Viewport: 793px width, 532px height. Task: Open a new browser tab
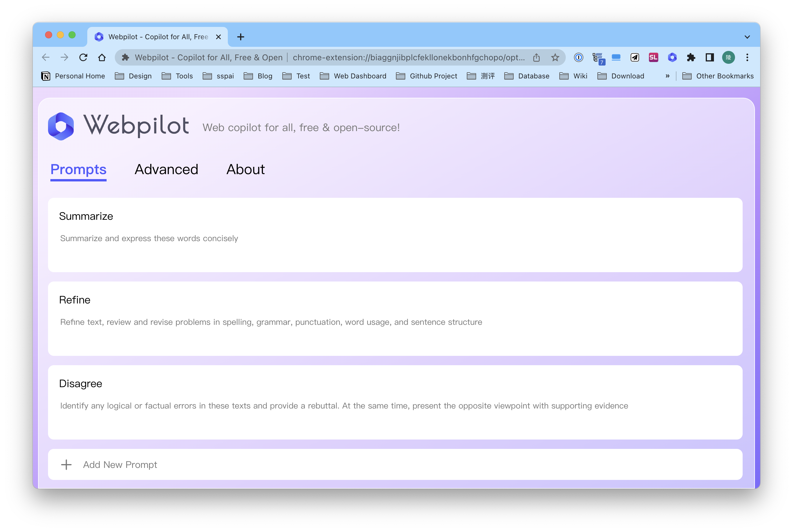241,37
